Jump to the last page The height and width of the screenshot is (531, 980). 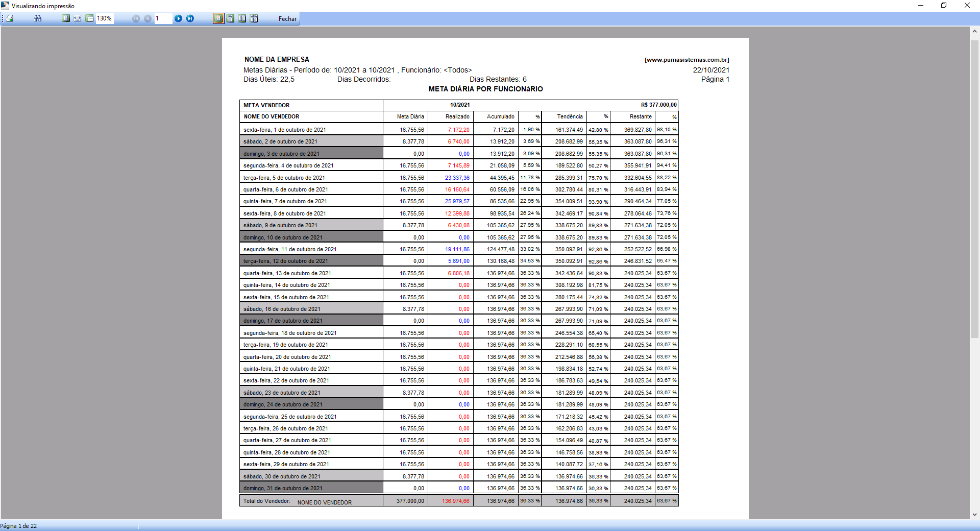pos(190,18)
